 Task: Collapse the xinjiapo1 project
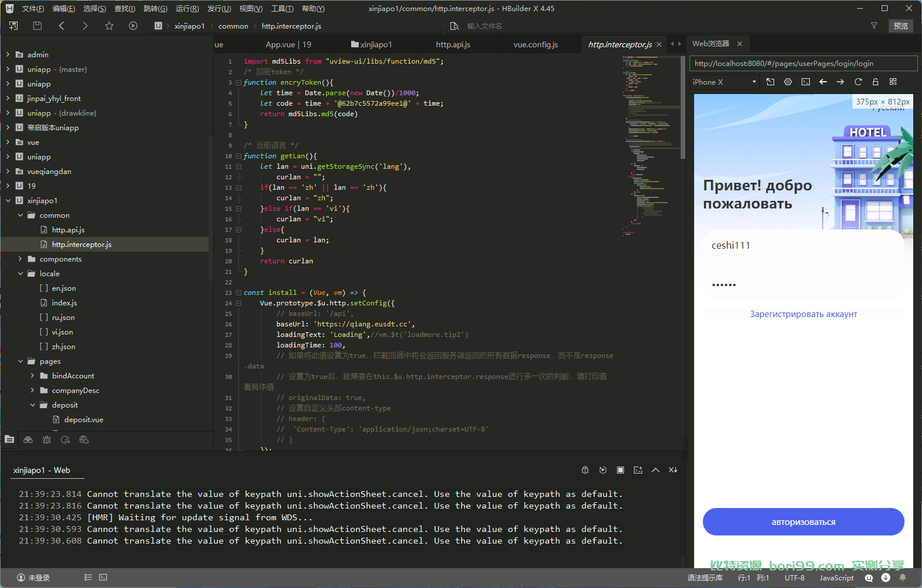8,200
